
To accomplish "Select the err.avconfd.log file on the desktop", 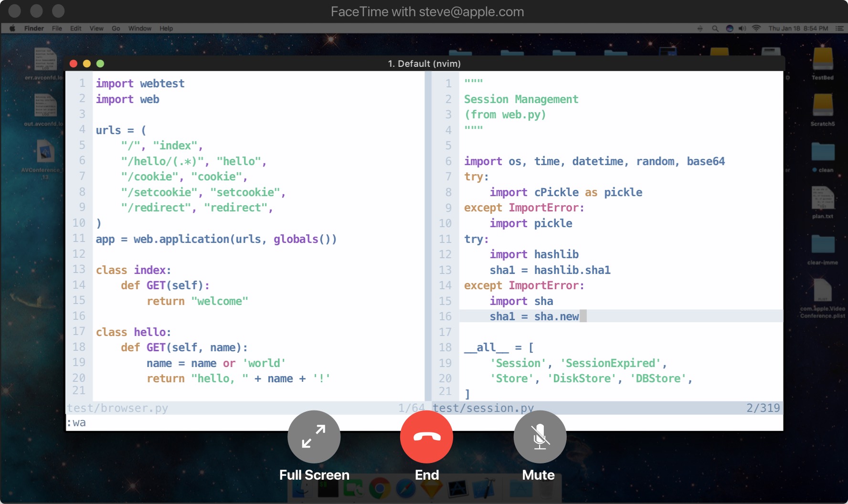I will tap(45, 63).
